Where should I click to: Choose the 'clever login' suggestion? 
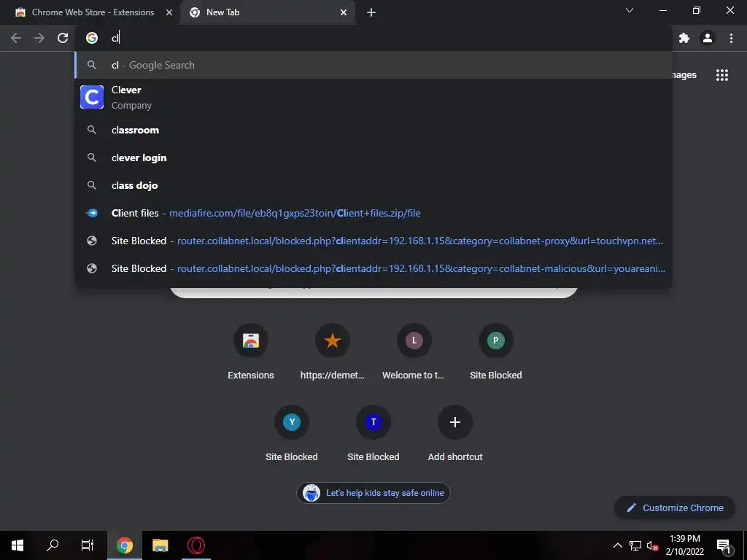click(x=373, y=157)
